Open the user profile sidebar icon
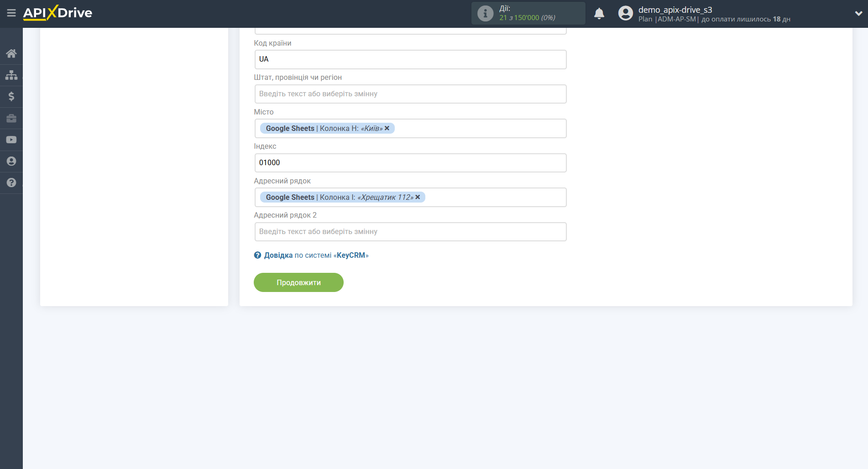This screenshot has width=868, height=469. [x=11, y=161]
